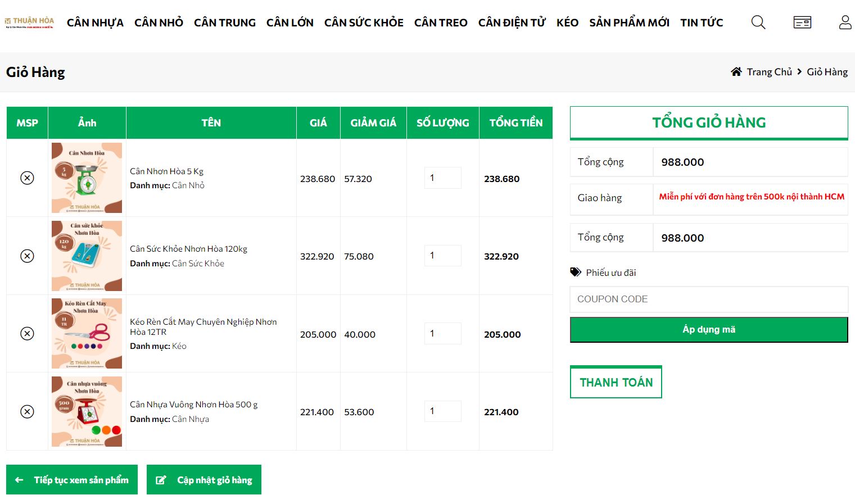Open the CÂN ĐIỆN TỬ menu
Viewport: 855px width, 504px height.
point(512,22)
